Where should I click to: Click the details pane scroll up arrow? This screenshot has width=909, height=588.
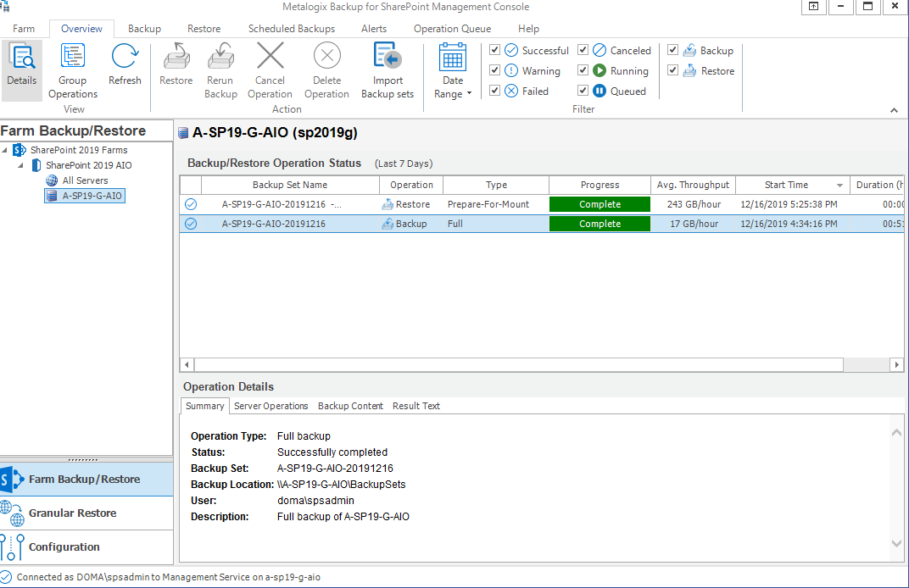(896, 433)
